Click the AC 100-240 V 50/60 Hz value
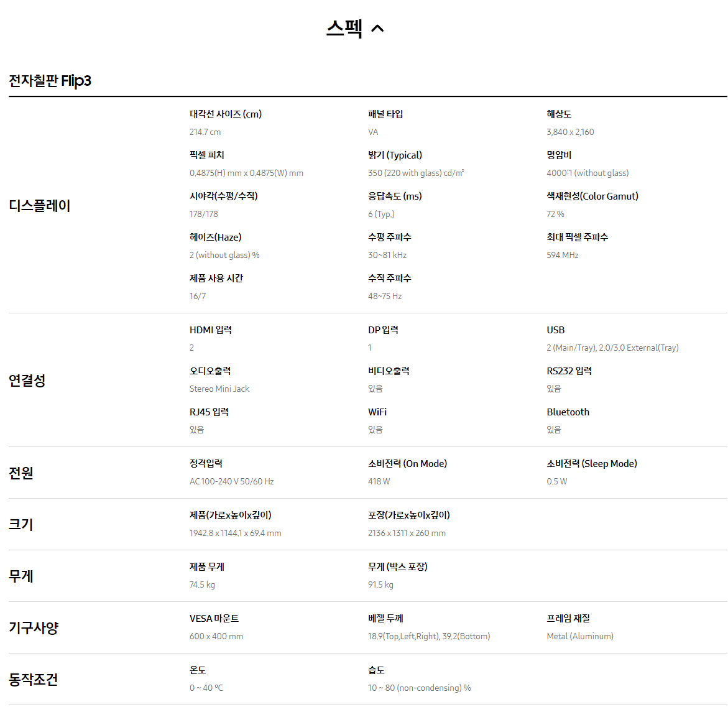This screenshot has width=728, height=707. pos(232,481)
